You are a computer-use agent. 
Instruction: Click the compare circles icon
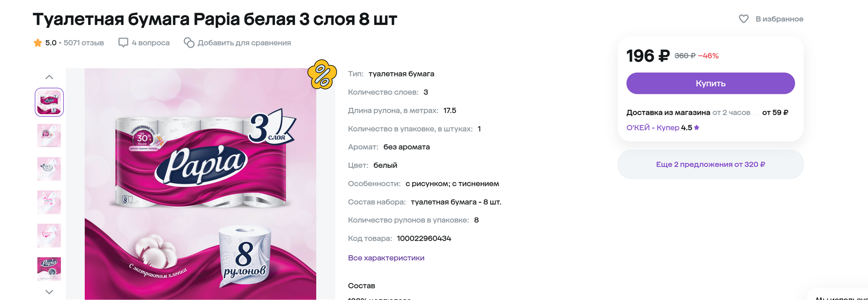point(189,43)
